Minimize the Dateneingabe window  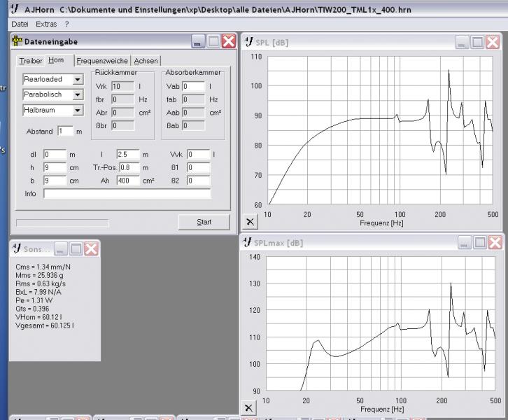[x=198, y=41]
